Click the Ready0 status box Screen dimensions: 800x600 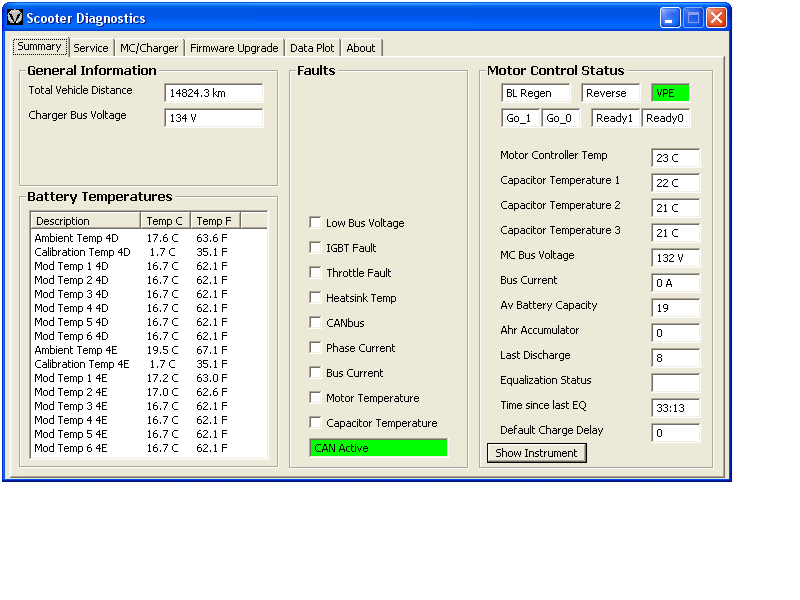click(x=665, y=118)
